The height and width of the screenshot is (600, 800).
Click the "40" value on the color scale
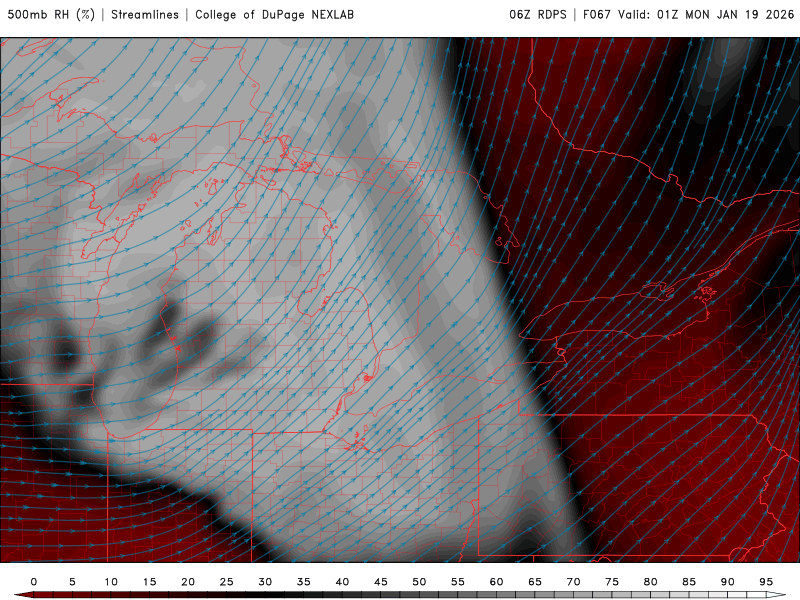[342, 582]
